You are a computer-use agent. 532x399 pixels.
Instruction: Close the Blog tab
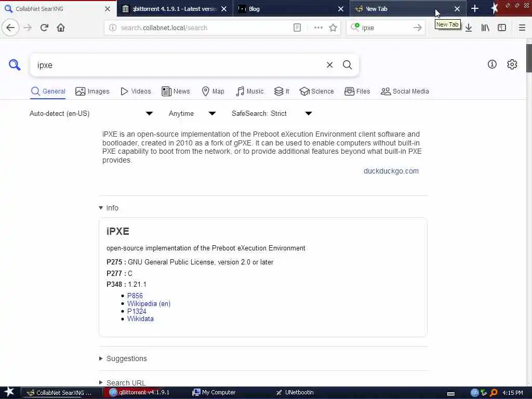click(341, 9)
